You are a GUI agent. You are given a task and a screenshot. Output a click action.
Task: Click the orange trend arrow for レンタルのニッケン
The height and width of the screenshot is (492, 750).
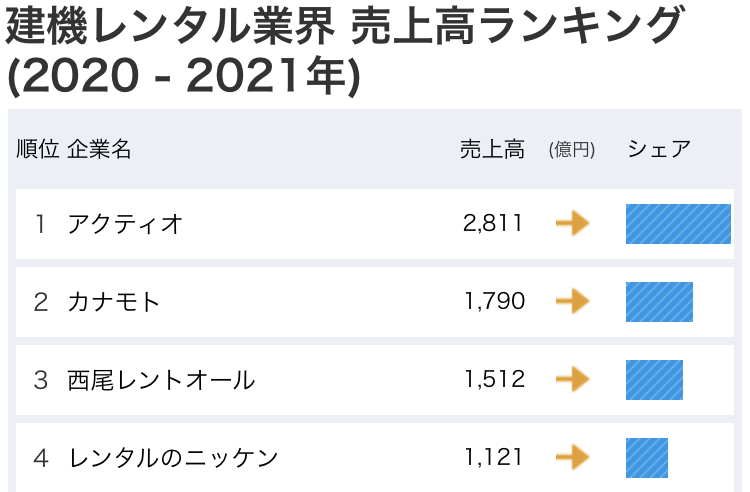click(572, 457)
